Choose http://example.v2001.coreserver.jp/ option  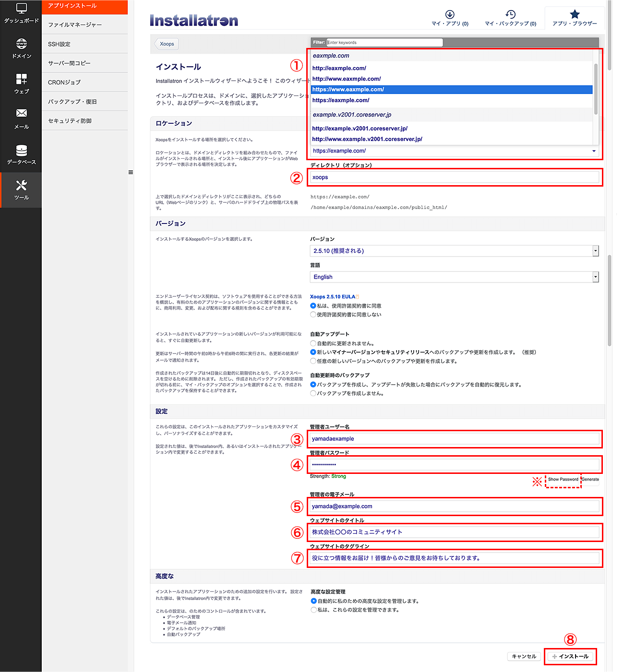point(451,129)
